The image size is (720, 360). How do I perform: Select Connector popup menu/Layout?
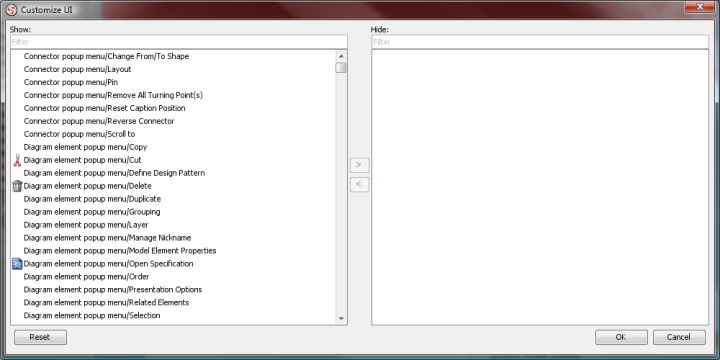[x=77, y=69]
